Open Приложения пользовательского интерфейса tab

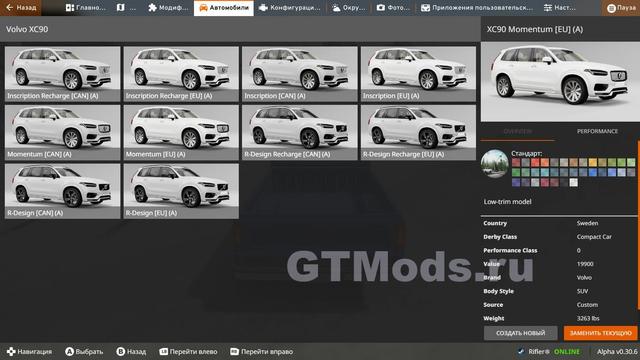click(477, 8)
